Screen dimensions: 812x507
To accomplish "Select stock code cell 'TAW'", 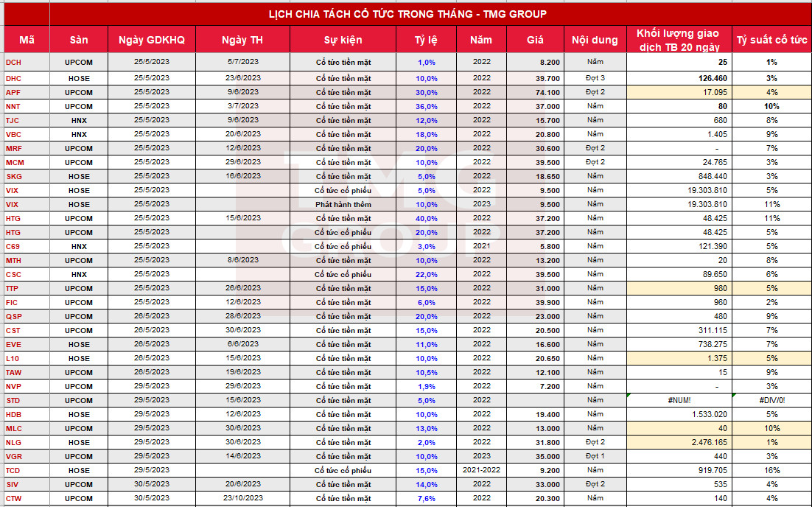I will 27,372.
